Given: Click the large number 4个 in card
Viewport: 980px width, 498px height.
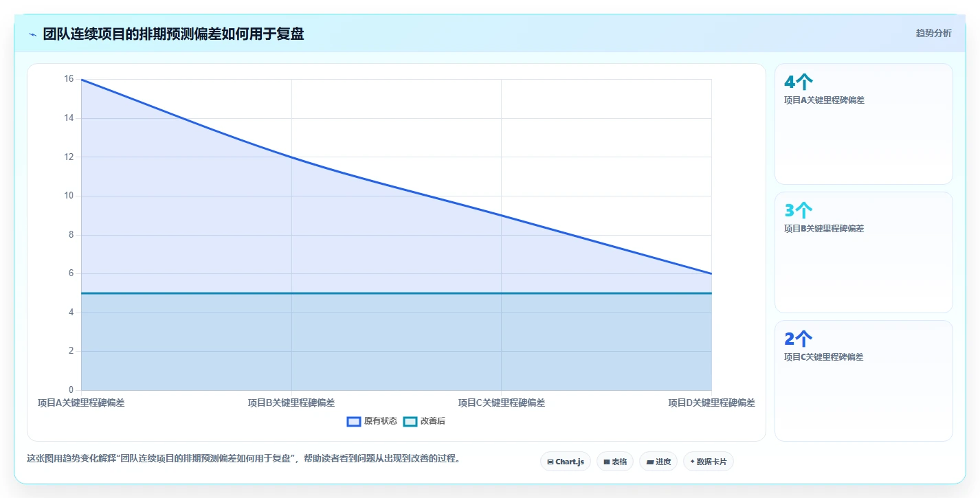Looking at the screenshot, I should coord(798,82).
